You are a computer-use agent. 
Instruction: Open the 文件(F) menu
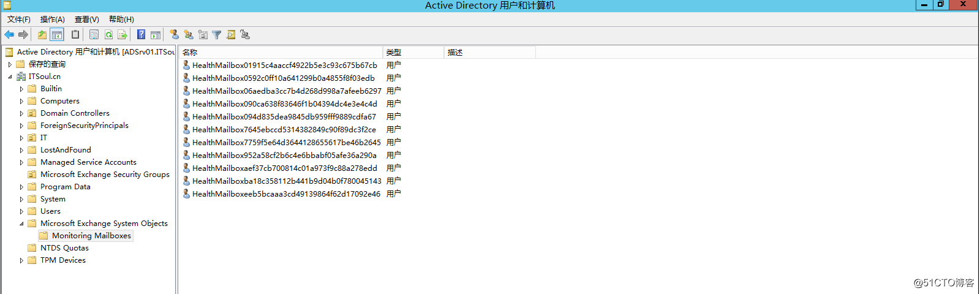[19, 20]
